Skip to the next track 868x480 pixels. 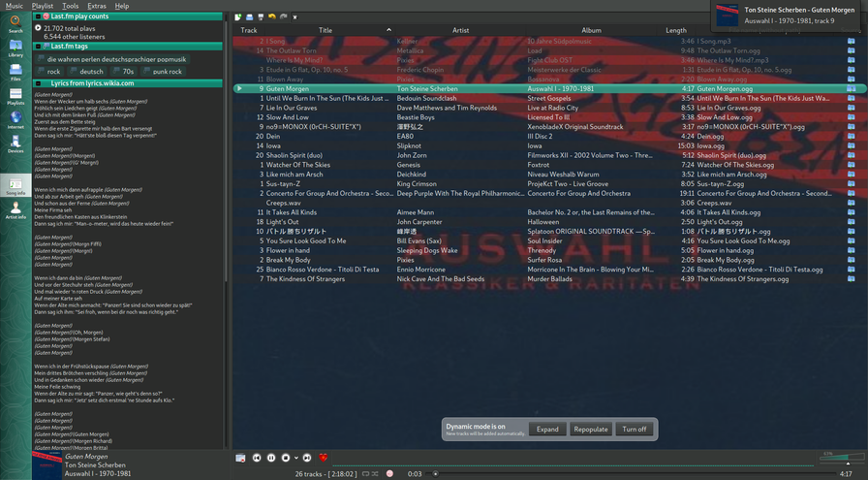pyautogui.click(x=307, y=458)
